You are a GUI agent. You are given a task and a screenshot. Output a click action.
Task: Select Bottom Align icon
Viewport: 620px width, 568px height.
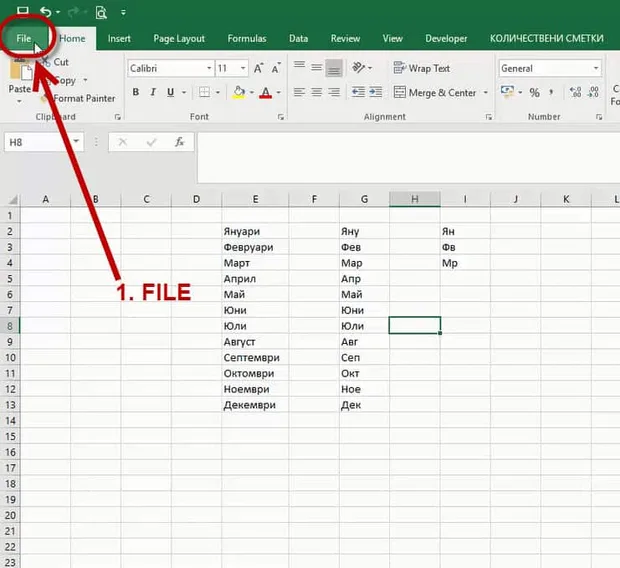pos(334,68)
